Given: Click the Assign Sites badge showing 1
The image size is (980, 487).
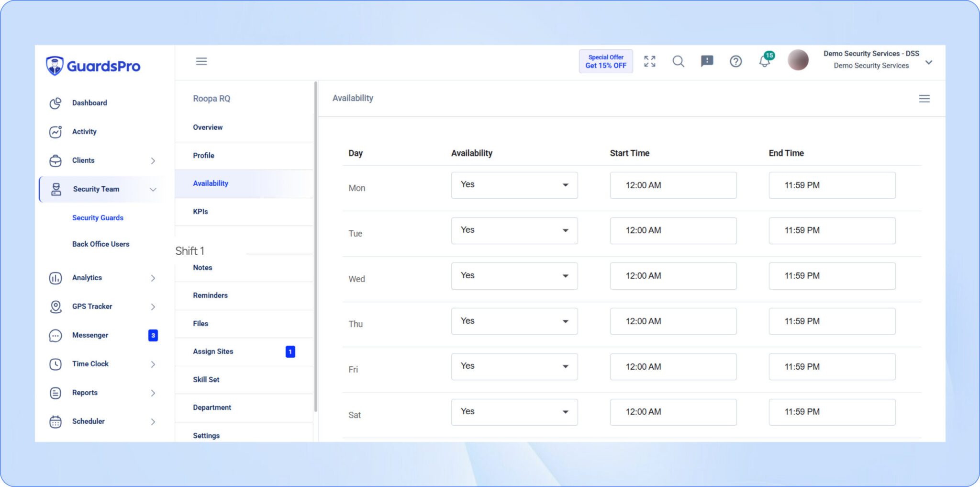Looking at the screenshot, I should [x=290, y=351].
